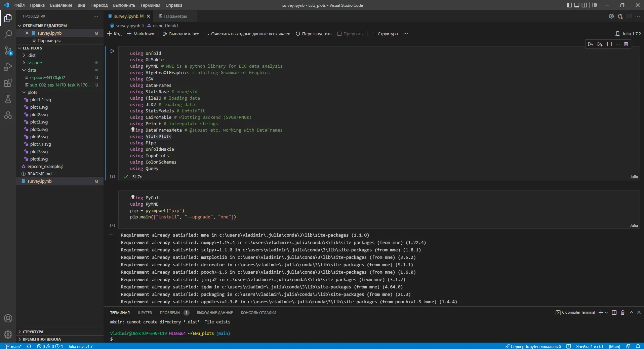The image size is (644, 349).
Task: Add a new Markdown cell
Action: click(140, 34)
